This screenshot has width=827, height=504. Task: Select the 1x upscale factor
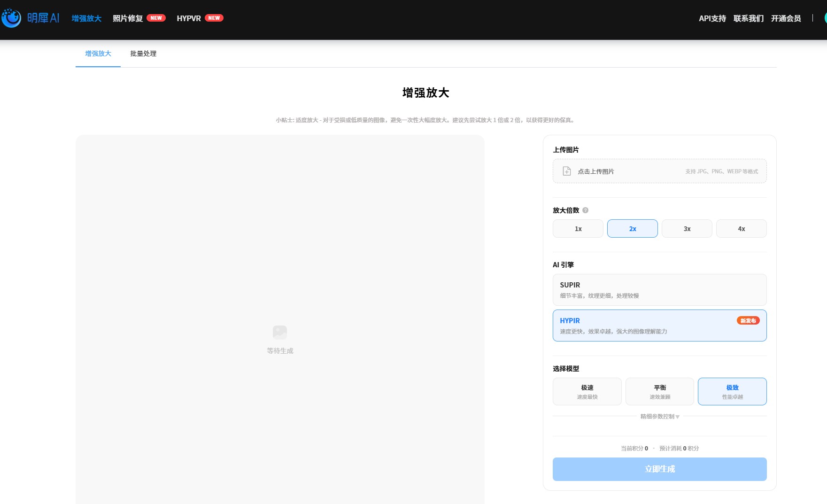[x=578, y=229]
